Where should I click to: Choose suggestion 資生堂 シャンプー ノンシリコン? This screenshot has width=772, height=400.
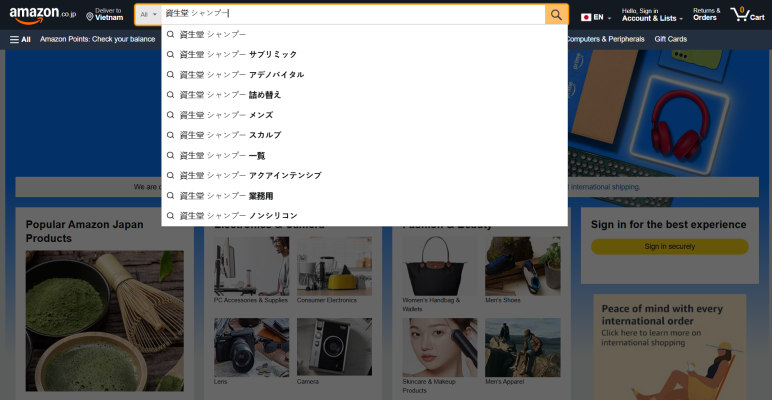coord(238,216)
